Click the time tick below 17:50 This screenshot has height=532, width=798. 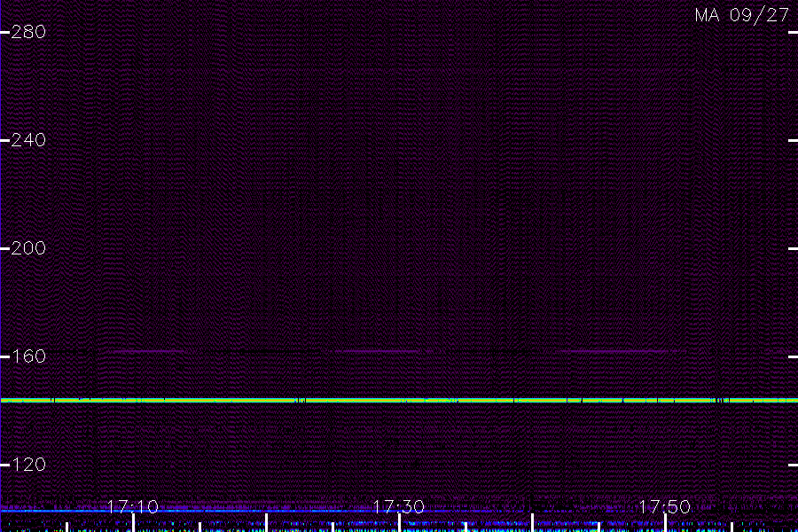click(665, 523)
